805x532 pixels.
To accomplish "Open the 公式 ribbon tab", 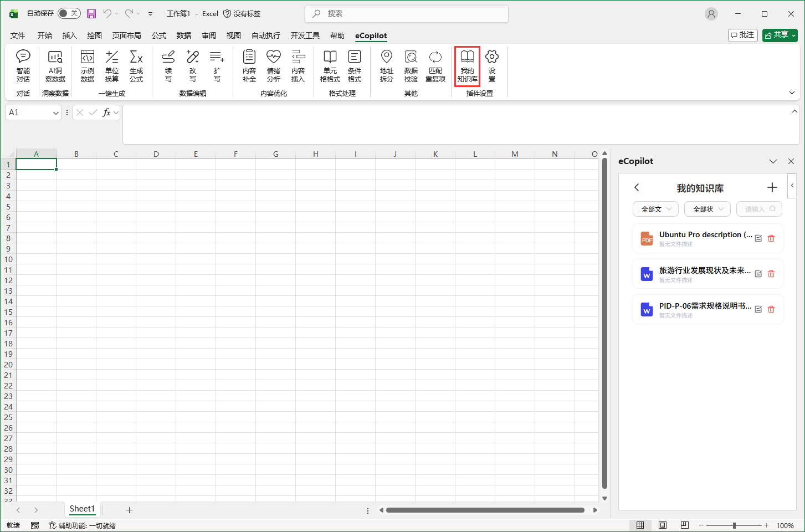I will coord(159,35).
